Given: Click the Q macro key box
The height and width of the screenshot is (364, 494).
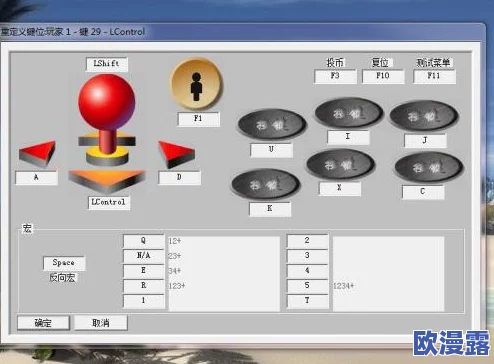Looking at the screenshot, I should pyautogui.click(x=144, y=241).
